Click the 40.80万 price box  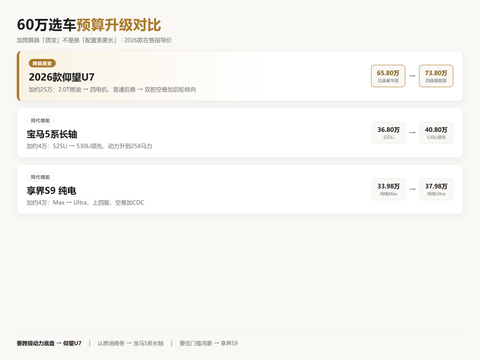coord(436,133)
